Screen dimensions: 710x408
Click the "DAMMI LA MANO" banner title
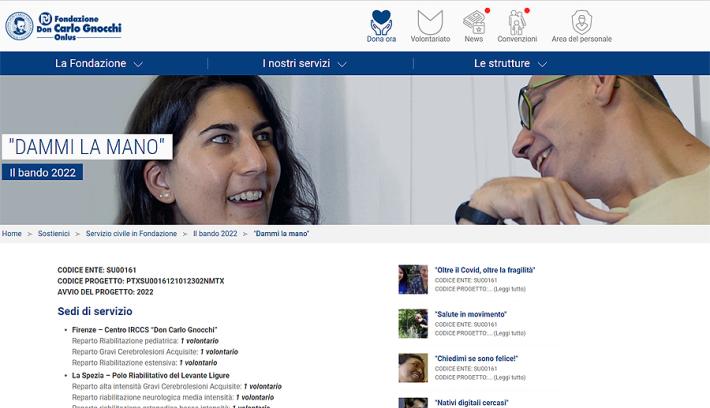pyautogui.click(x=87, y=147)
